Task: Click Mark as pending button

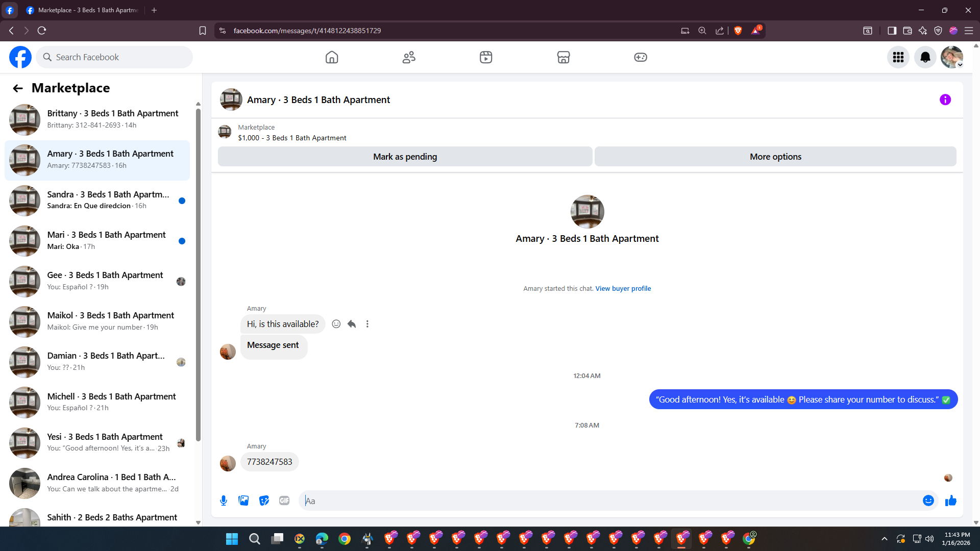Action: click(405, 157)
